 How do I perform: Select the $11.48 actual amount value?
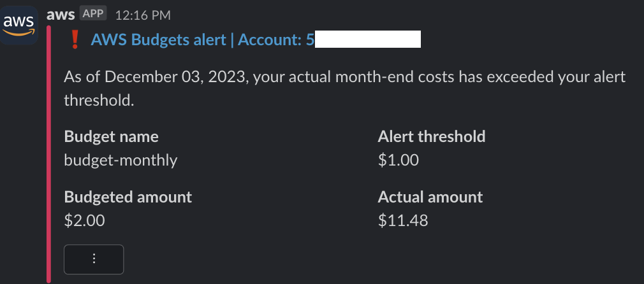[x=403, y=221]
